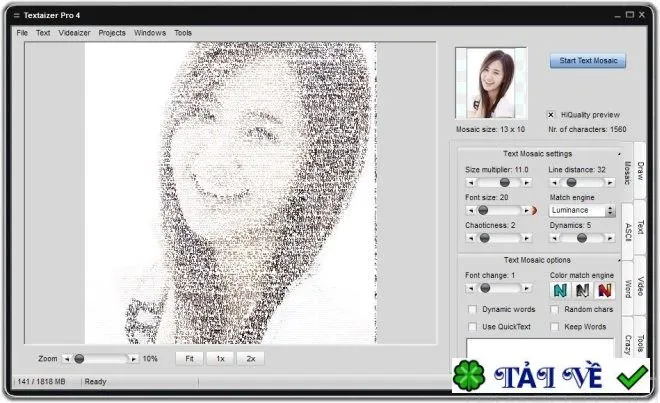Select the red-blue color match engine icon

(x=604, y=290)
